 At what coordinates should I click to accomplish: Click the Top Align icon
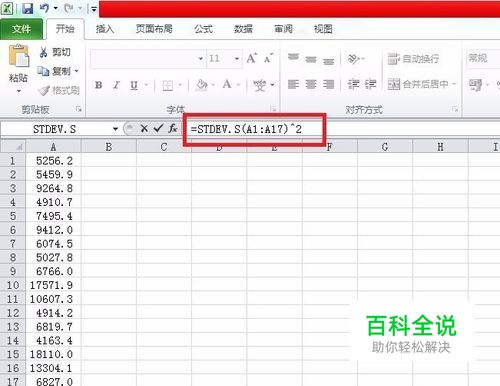[x=293, y=57]
